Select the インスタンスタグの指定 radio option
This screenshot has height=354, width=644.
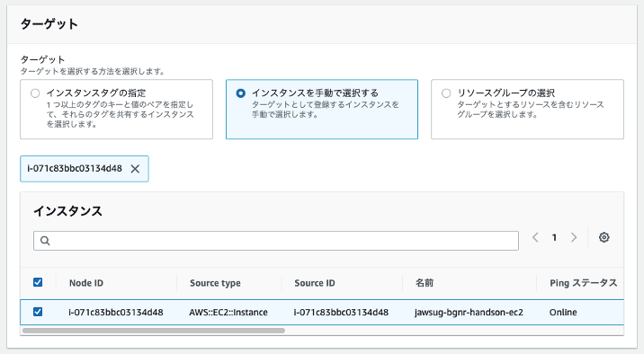pyautogui.click(x=35, y=93)
